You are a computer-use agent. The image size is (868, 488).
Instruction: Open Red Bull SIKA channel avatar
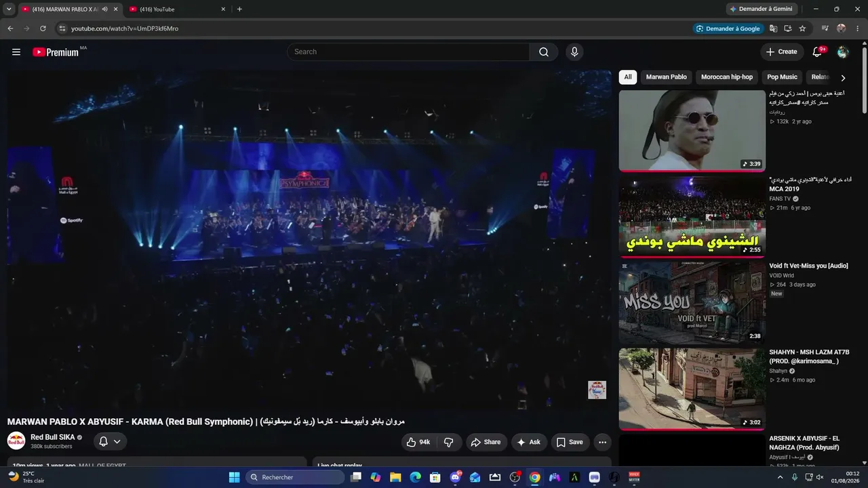[16, 441]
